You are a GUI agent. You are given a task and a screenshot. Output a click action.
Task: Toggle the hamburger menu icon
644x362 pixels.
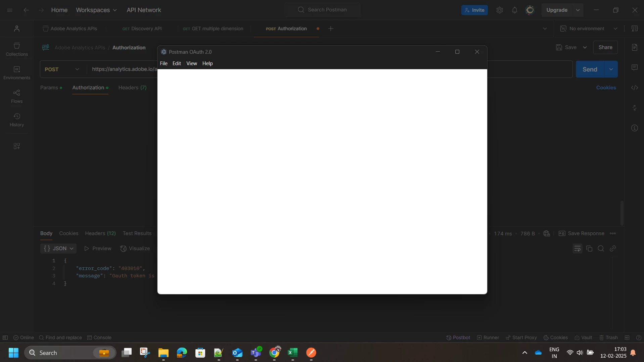pyautogui.click(x=10, y=10)
